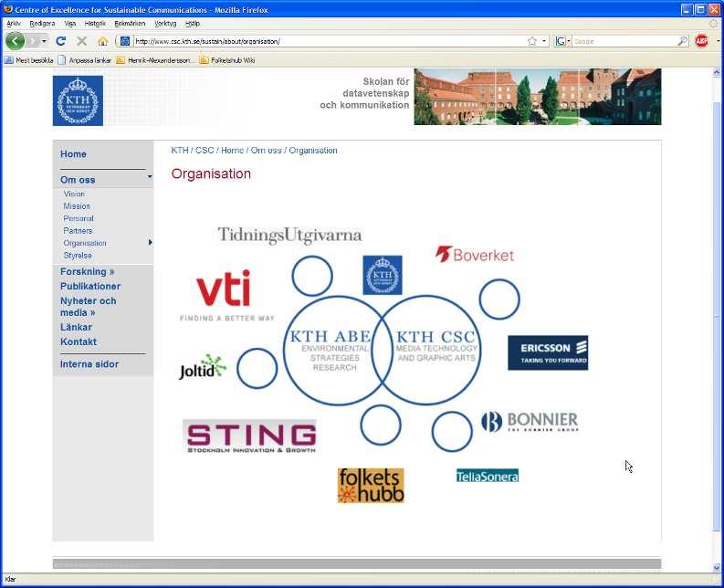Open the Partners sidebar link

[78, 230]
